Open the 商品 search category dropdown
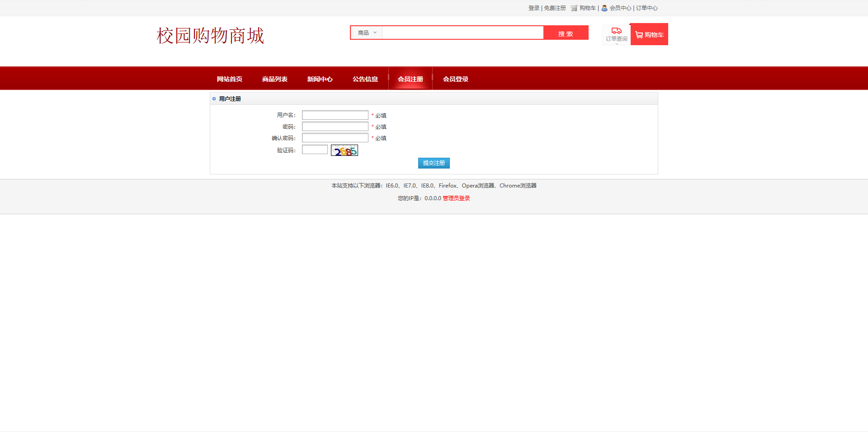 click(367, 33)
